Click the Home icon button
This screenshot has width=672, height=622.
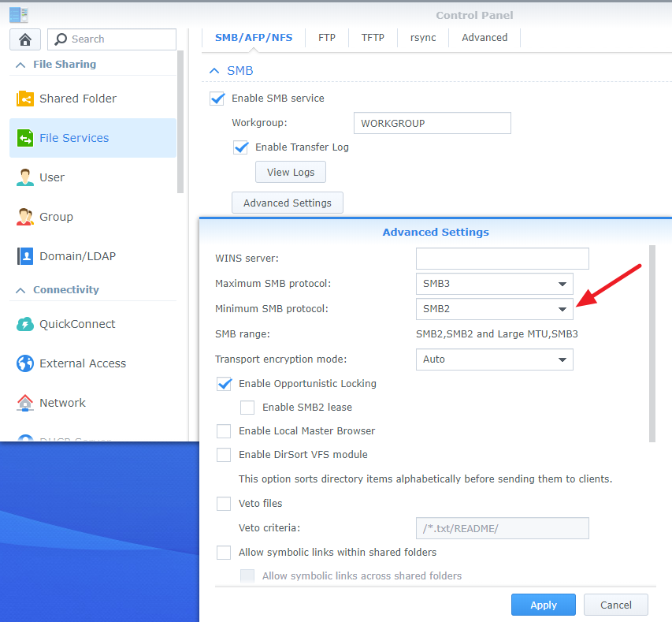coord(25,39)
